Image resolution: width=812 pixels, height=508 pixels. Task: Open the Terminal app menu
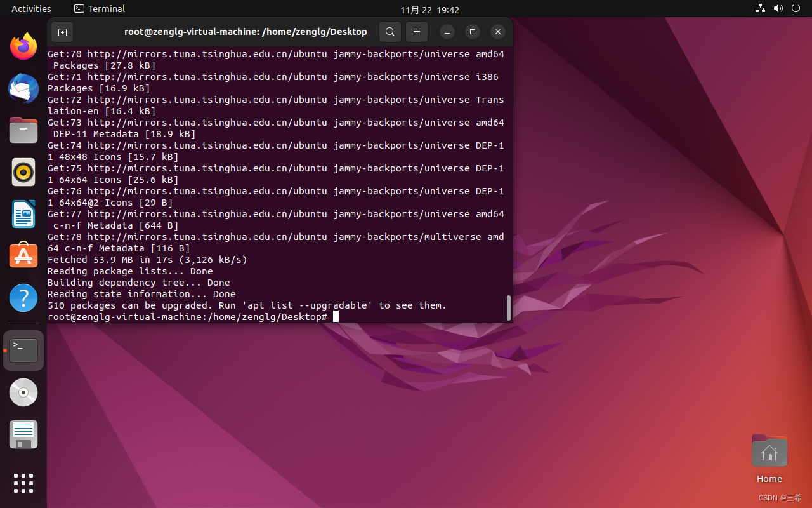[x=99, y=8]
